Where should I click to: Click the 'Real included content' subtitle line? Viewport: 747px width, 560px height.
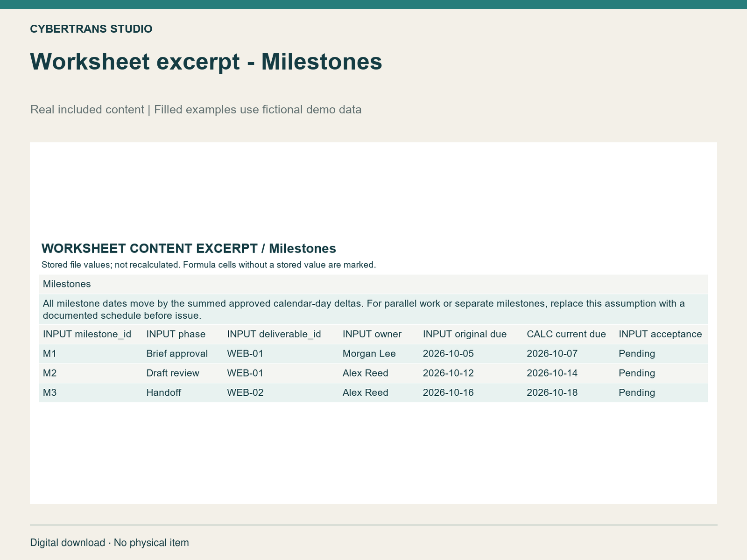click(196, 110)
